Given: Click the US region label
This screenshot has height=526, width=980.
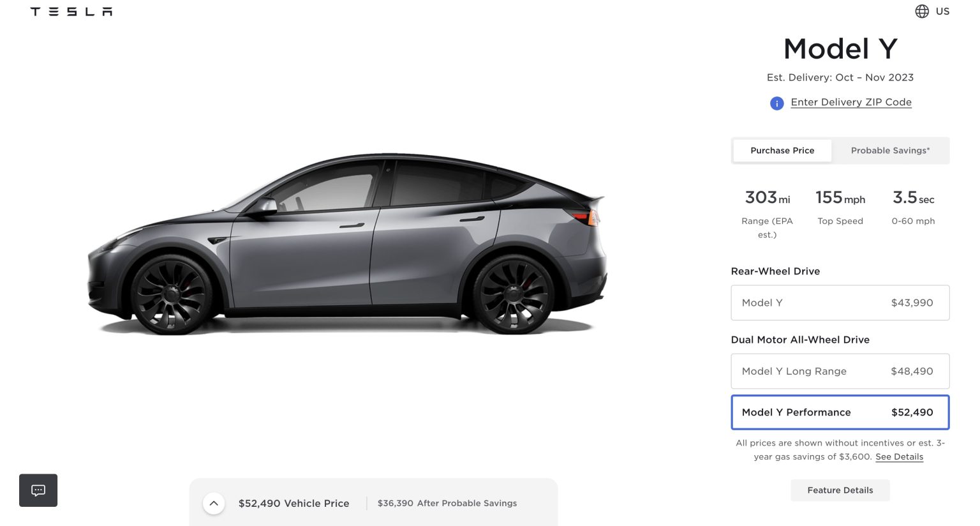Looking at the screenshot, I should [x=942, y=11].
